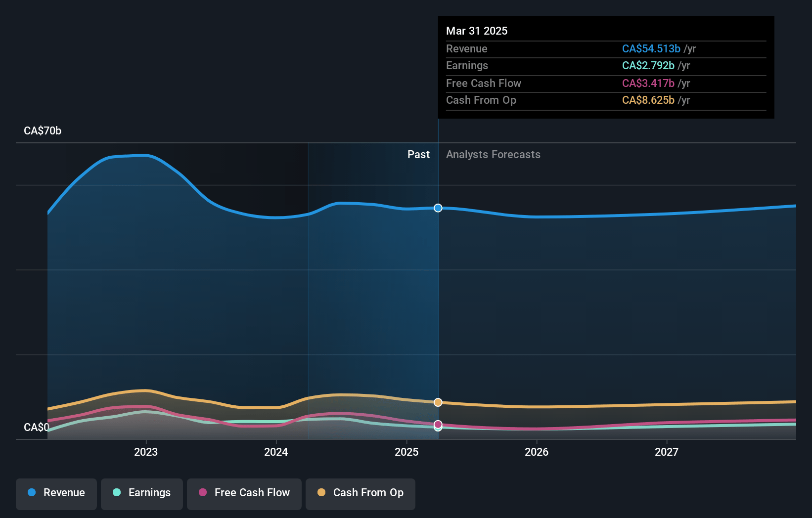The image size is (812, 518).
Task: Click the Past section label
Action: pyautogui.click(x=418, y=155)
